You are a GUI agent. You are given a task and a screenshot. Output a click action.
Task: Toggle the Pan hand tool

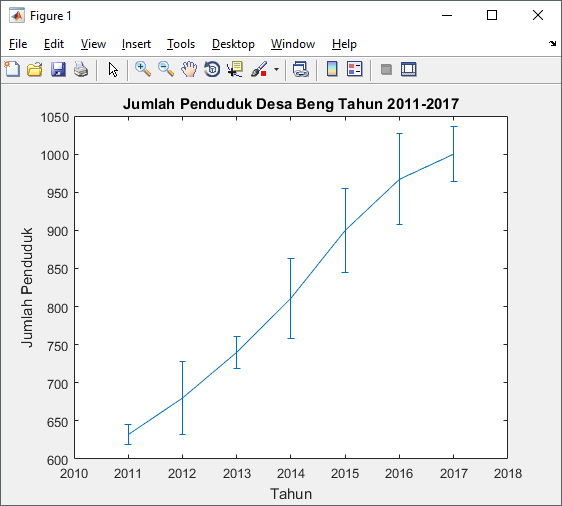coord(189,69)
